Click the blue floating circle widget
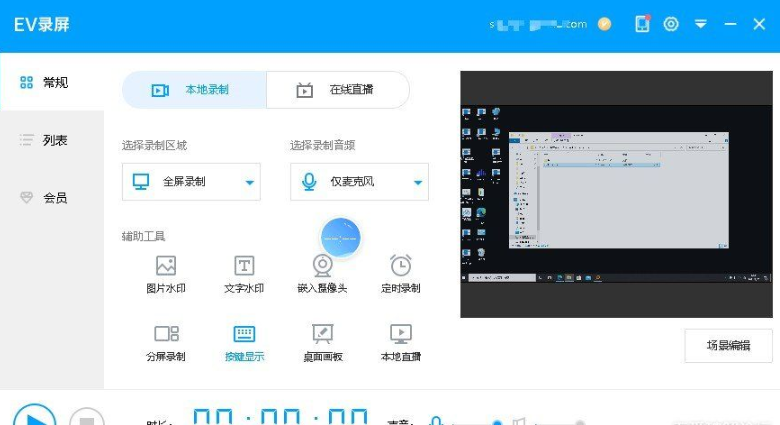The width and height of the screenshot is (780, 425). 341,238
